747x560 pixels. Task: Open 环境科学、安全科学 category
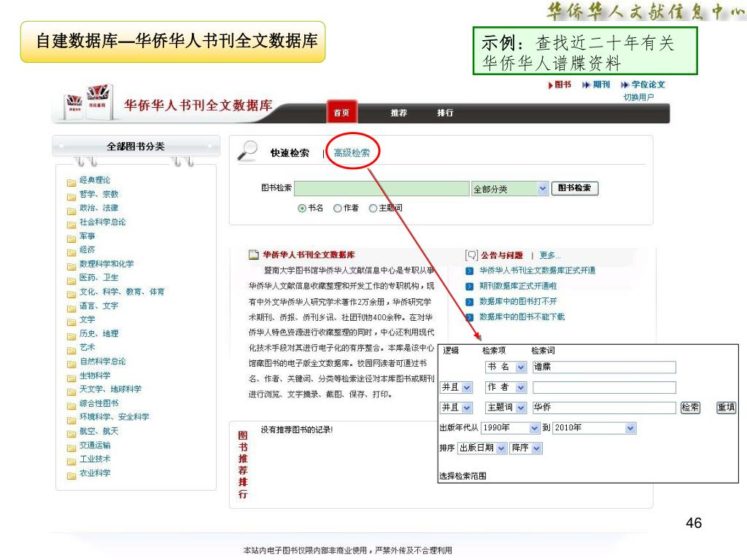tap(115, 417)
